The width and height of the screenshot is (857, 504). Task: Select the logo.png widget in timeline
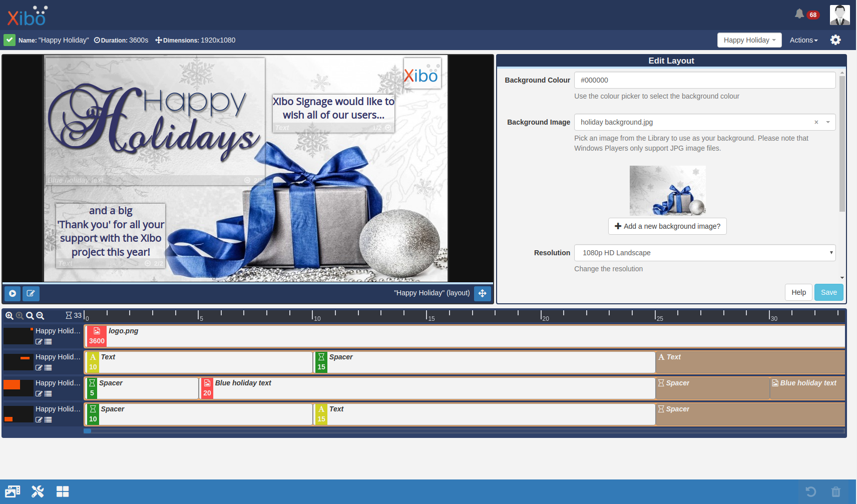click(124, 331)
